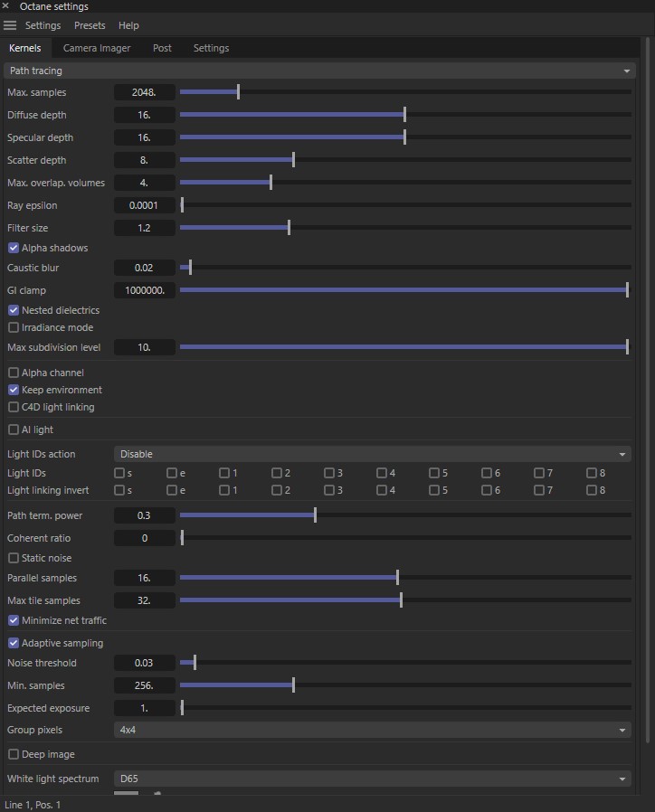The image size is (655, 812).
Task: Click the Diffuse depth value field
Action: coord(145,115)
